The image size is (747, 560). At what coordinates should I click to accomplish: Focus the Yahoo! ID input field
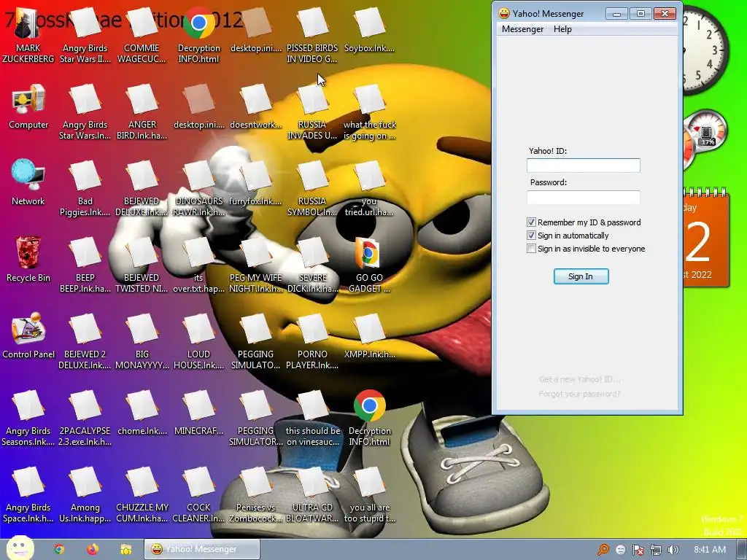pyautogui.click(x=583, y=166)
